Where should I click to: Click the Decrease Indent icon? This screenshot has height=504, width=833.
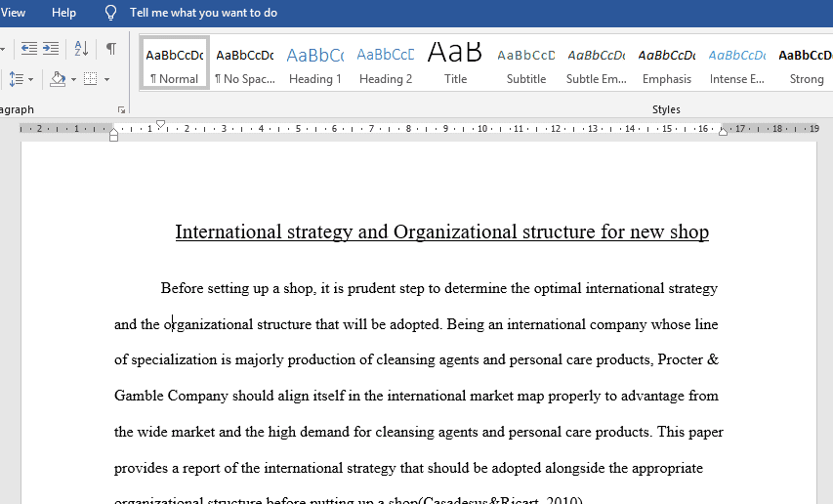[x=28, y=49]
